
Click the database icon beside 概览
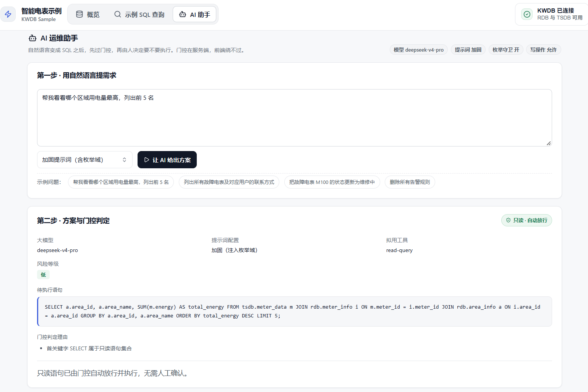click(x=79, y=14)
